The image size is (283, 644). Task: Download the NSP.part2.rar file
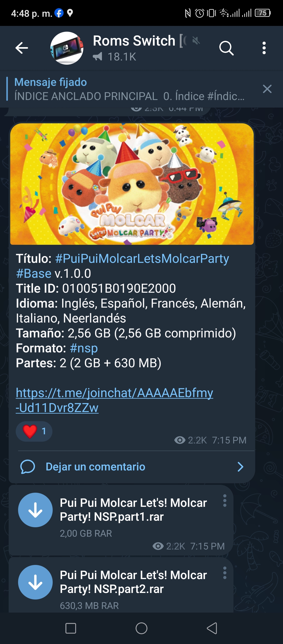pyautogui.click(x=35, y=582)
